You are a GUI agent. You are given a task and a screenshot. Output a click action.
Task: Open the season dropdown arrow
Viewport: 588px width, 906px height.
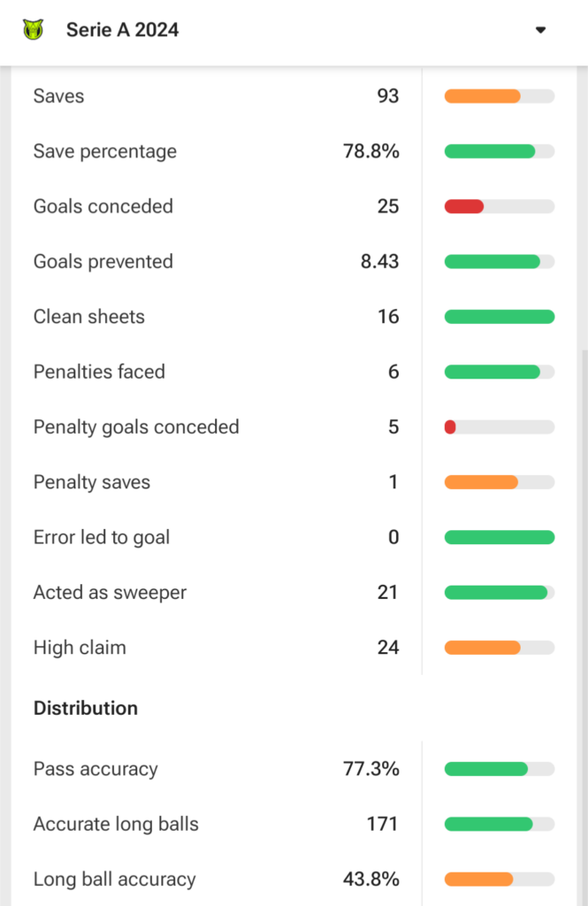pyautogui.click(x=540, y=30)
